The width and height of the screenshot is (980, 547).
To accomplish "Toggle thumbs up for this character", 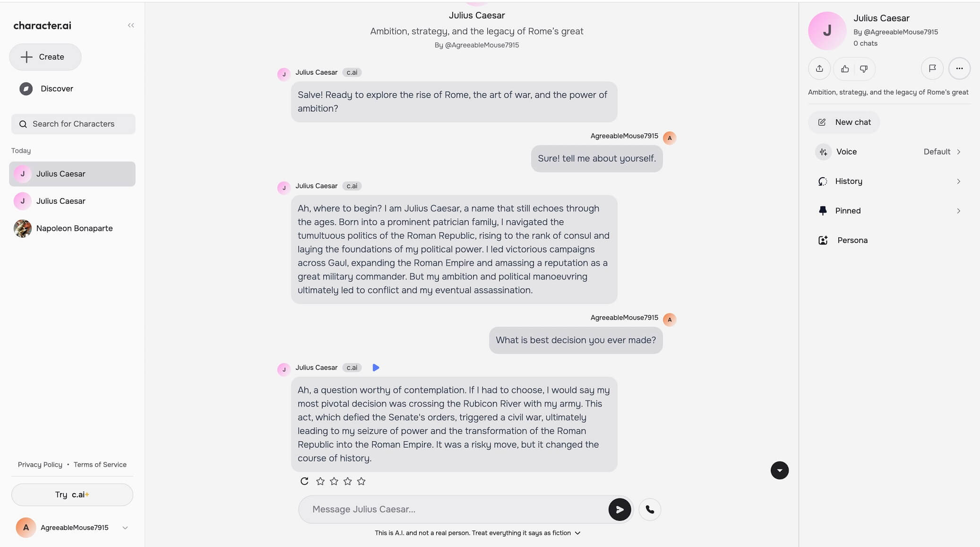I will 845,69.
